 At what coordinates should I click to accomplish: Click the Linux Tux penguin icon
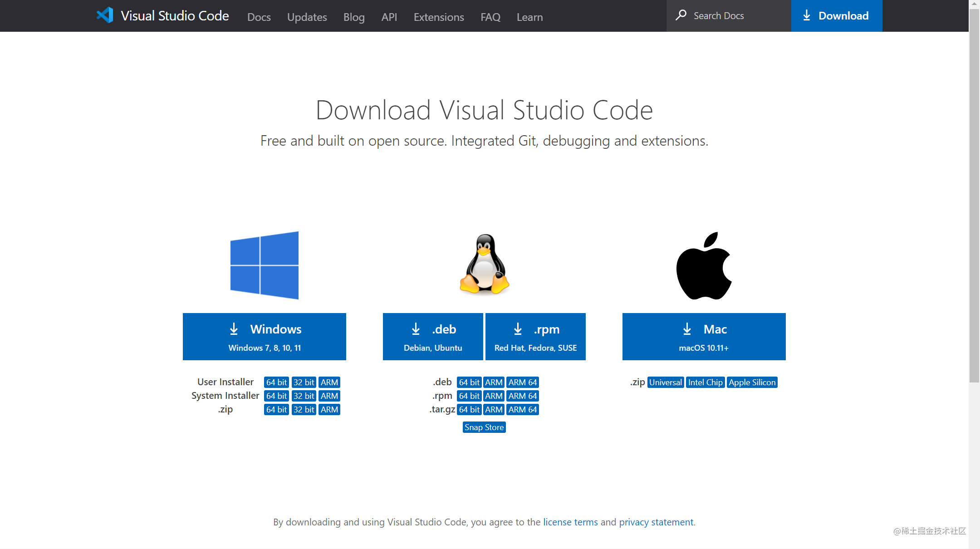point(484,265)
